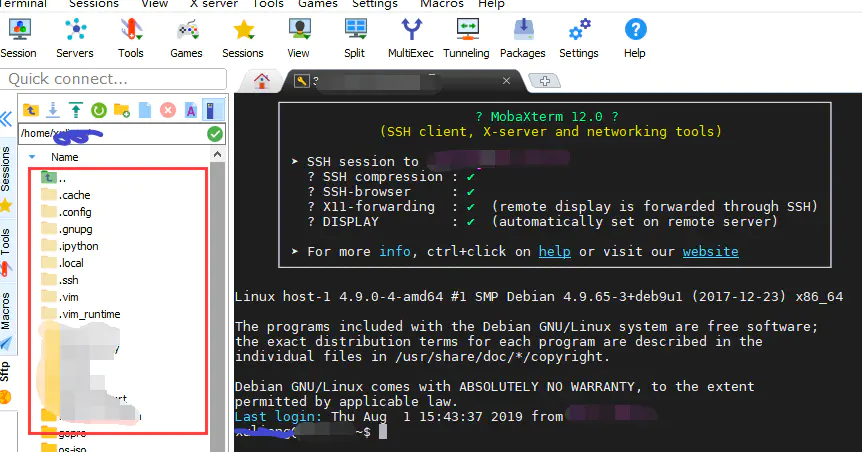Click the letter A icon in SFTP toolbar
The image size is (862, 452).
191,111
